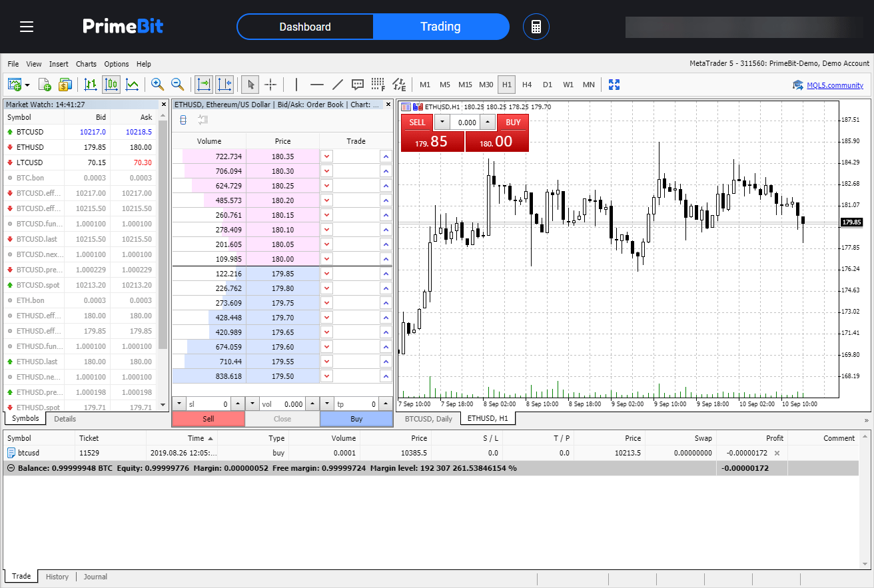This screenshot has height=588, width=874.
Task: Toggle order book depth view icon
Action: coord(184,120)
